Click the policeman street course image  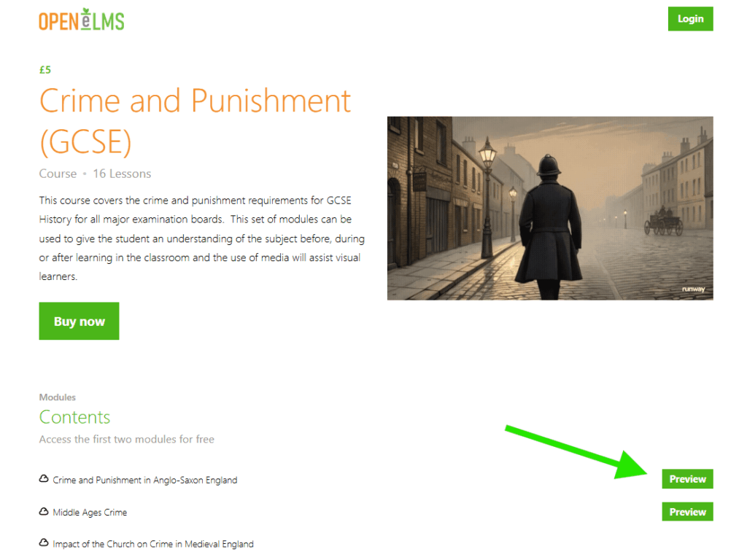pos(550,208)
